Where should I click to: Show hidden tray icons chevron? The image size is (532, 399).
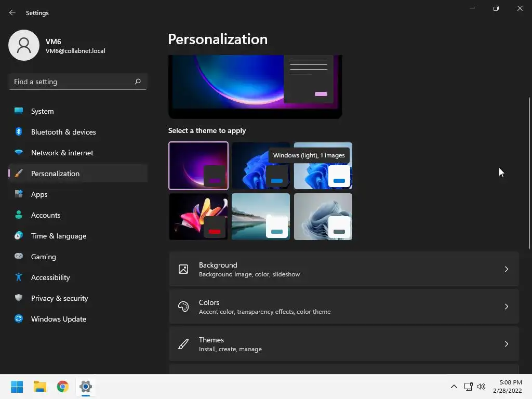pyautogui.click(x=454, y=387)
